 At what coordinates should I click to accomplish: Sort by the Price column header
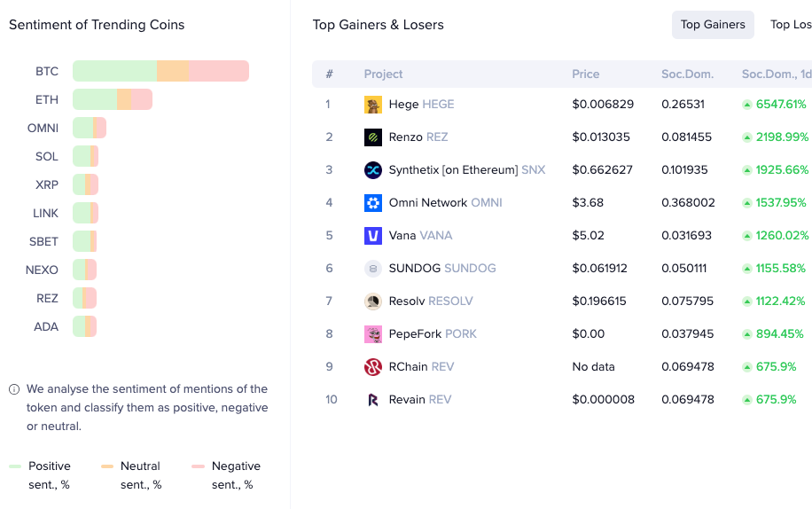pyautogui.click(x=586, y=74)
